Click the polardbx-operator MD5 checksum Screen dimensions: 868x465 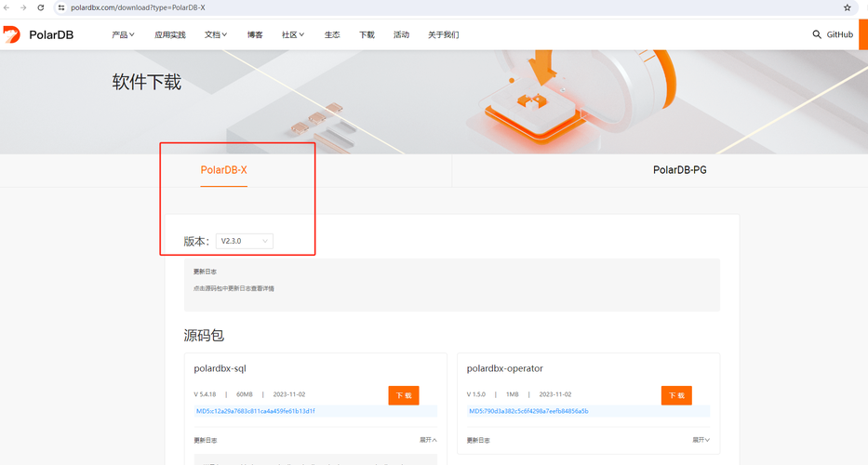tap(528, 411)
